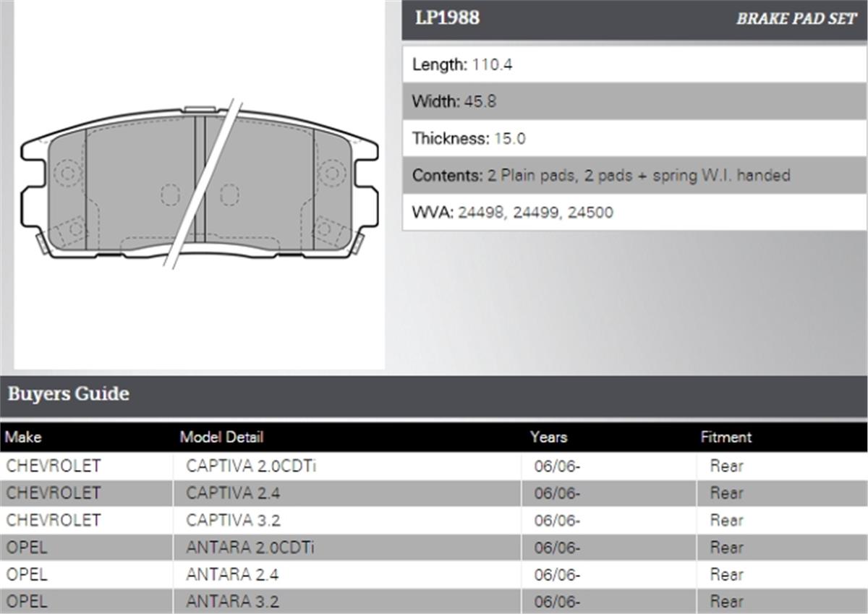This screenshot has height=614, width=868.
Task: Click the BRAKE PAD SET label
Action: [x=796, y=20]
